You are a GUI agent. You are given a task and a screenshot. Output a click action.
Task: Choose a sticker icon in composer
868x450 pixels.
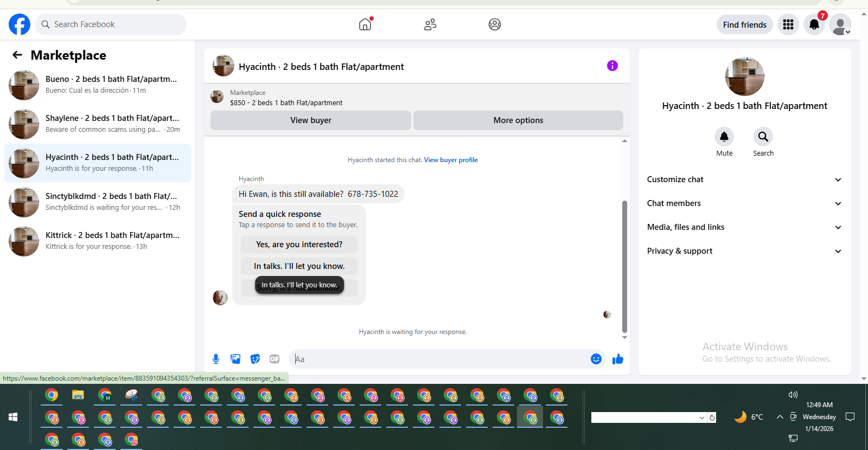click(255, 359)
